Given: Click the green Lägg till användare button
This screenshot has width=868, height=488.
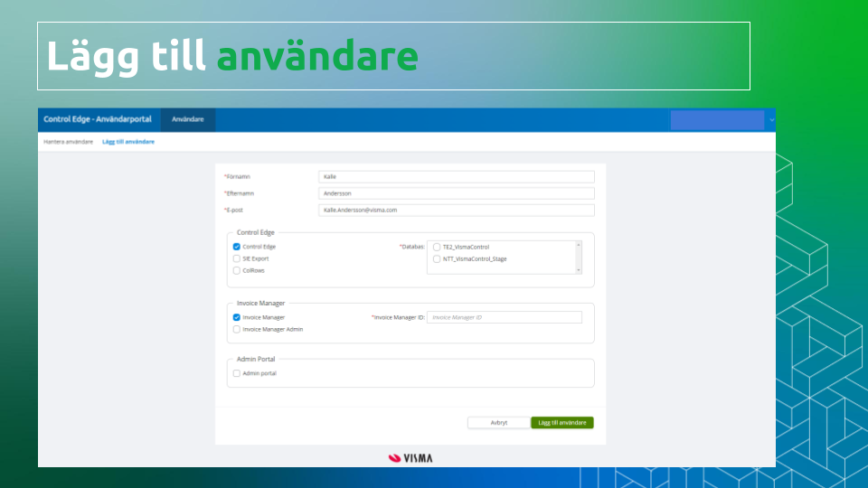Looking at the screenshot, I should coord(561,423).
